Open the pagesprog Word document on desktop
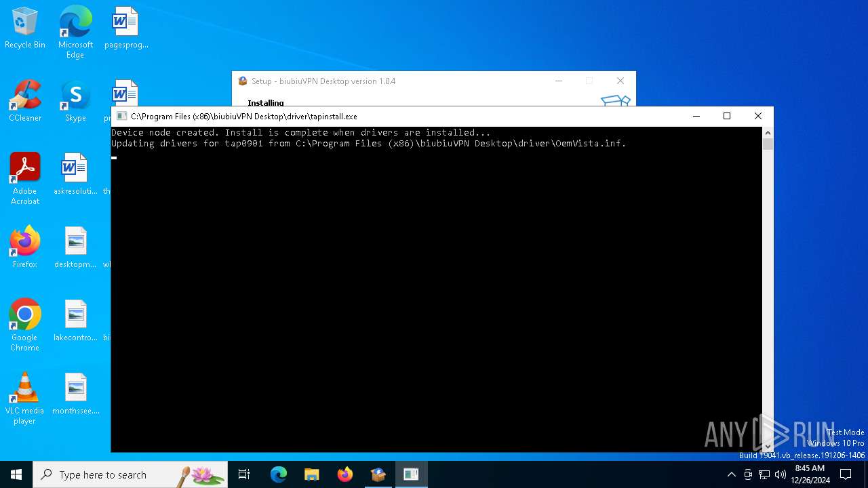868x488 pixels. point(125,28)
